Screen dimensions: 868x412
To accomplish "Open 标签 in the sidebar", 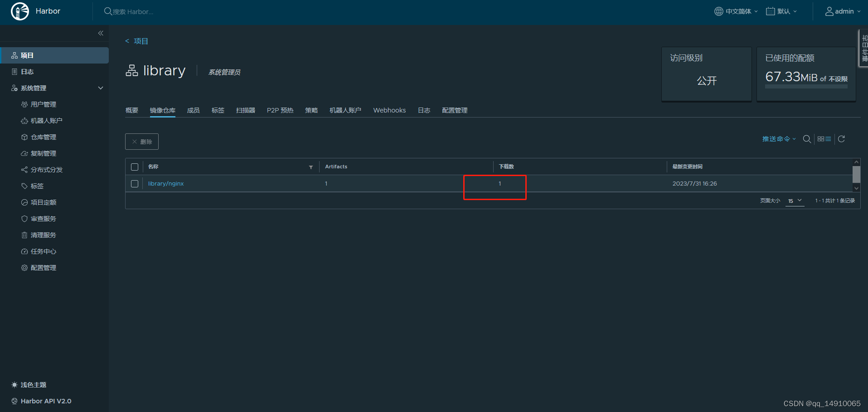I will pyautogui.click(x=37, y=186).
